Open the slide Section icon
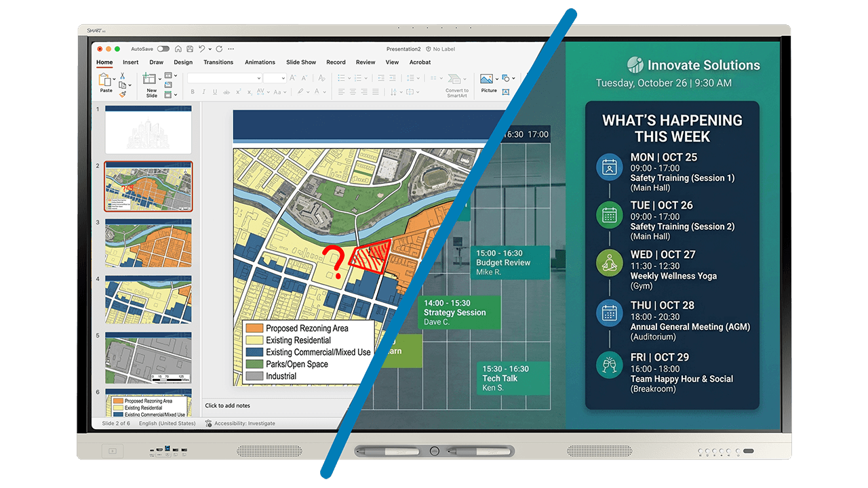 (168, 94)
